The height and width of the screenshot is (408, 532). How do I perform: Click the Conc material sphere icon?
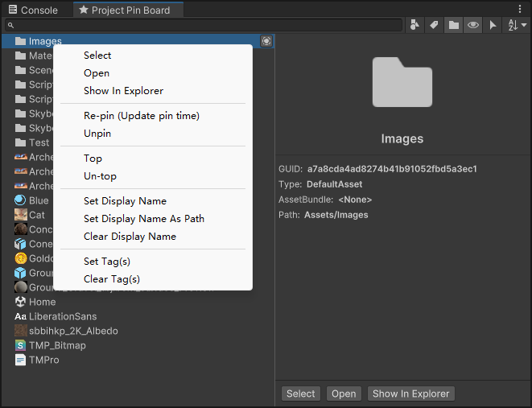[x=20, y=229]
